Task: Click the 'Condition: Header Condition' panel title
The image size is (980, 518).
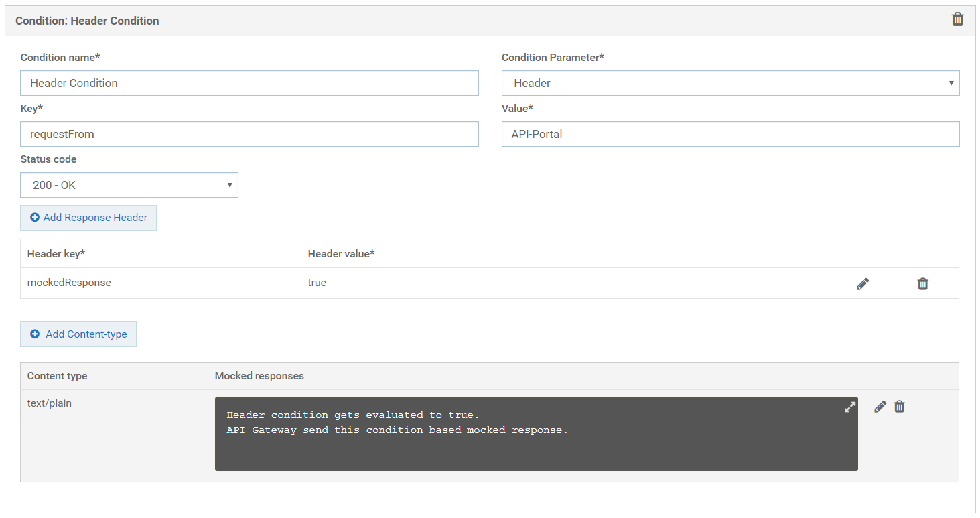Action: pyautogui.click(x=87, y=21)
